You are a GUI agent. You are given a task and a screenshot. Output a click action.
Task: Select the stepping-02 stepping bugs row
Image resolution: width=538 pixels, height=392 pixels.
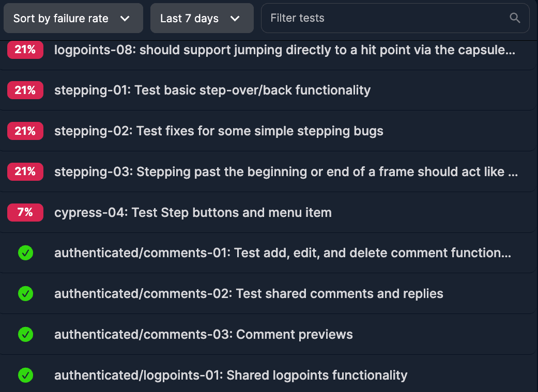click(219, 131)
